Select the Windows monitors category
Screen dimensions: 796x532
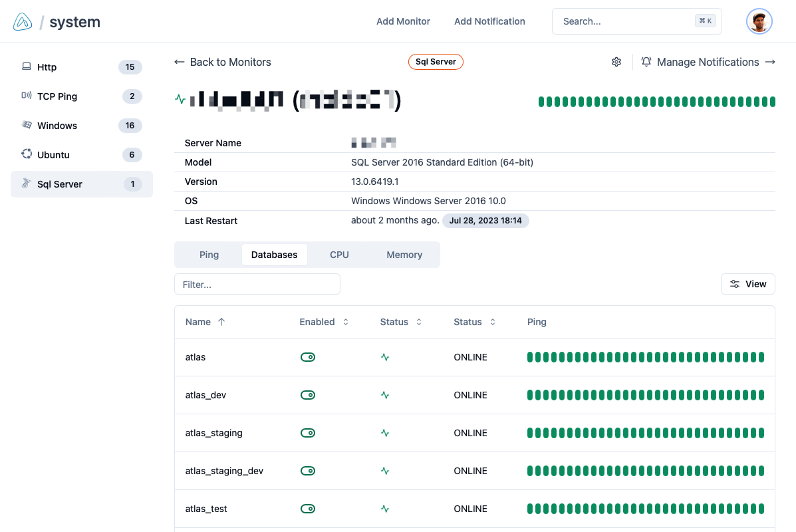pyautogui.click(x=57, y=125)
